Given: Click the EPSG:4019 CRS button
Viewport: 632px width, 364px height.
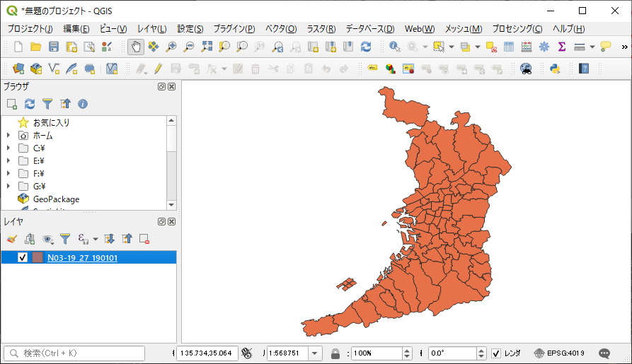Looking at the screenshot, I should 560,353.
